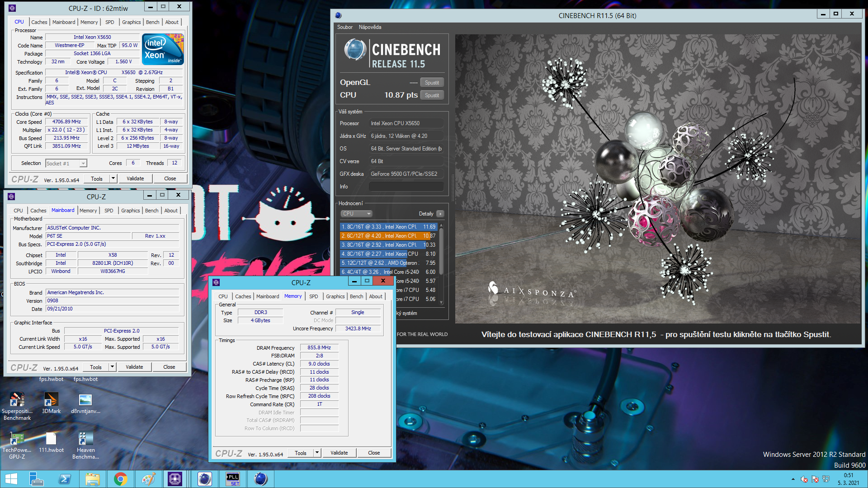This screenshot has width=868, height=488.
Task: Open the Soubor menu in Cinebench
Action: [x=344, y=27]
